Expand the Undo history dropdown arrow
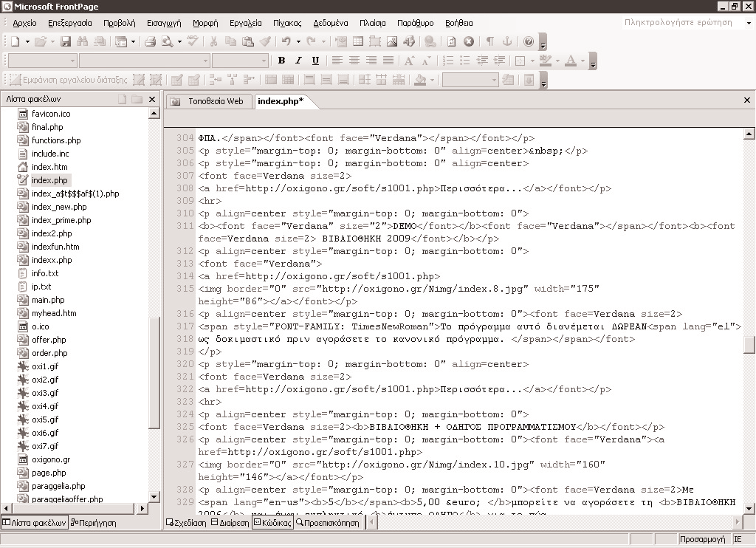This screenshot has height=548, width=756. point(298,42)
